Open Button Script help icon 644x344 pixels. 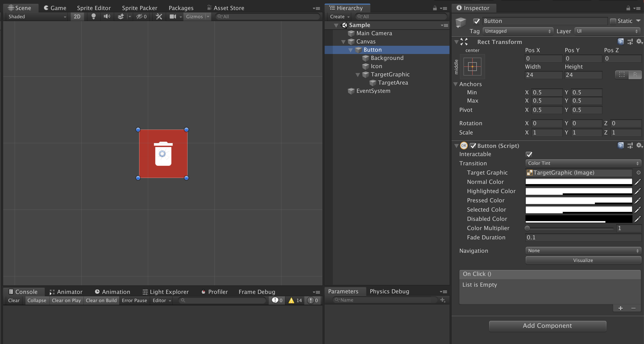point(621,146)
